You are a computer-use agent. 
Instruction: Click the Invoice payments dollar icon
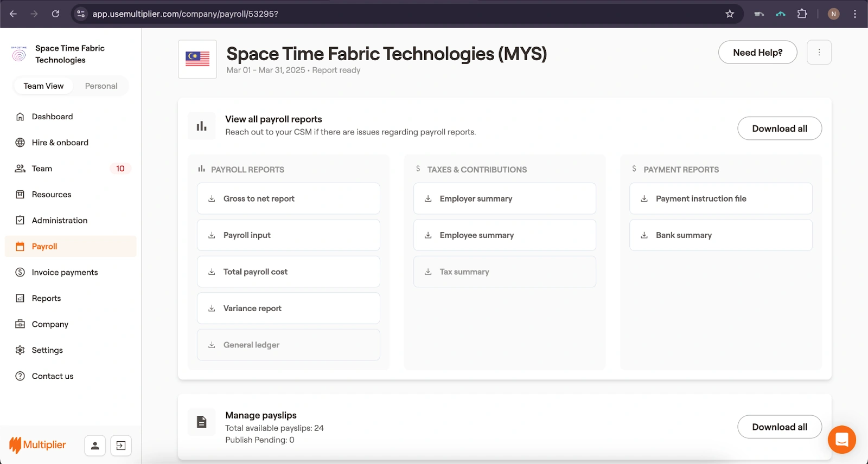[20, 272]
